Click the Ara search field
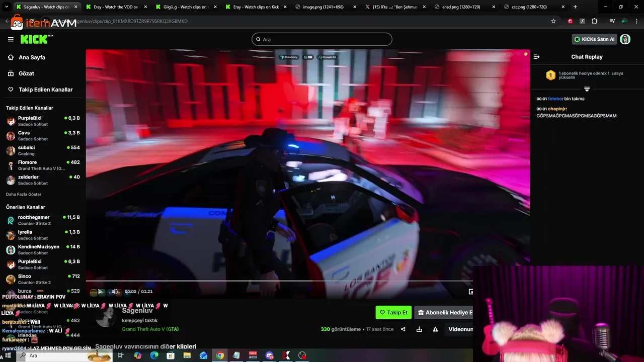Viewport: 644px width, 362px height. 322,39
